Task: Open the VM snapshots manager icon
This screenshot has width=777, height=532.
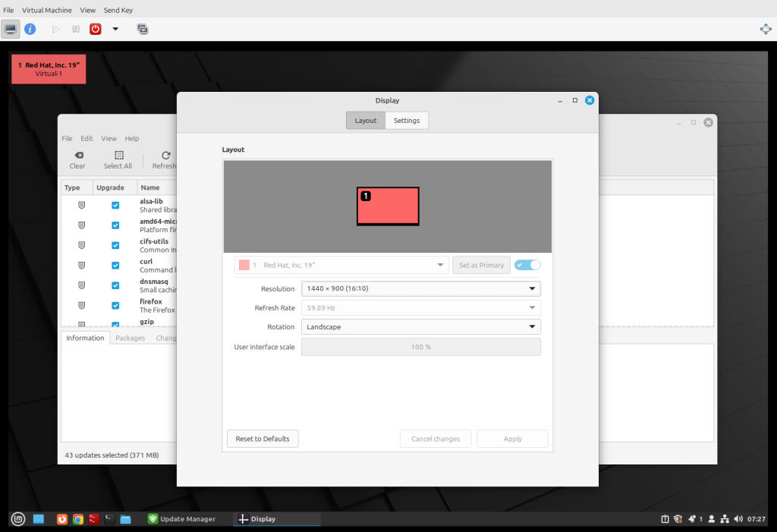Action: (x=142, y=30)
